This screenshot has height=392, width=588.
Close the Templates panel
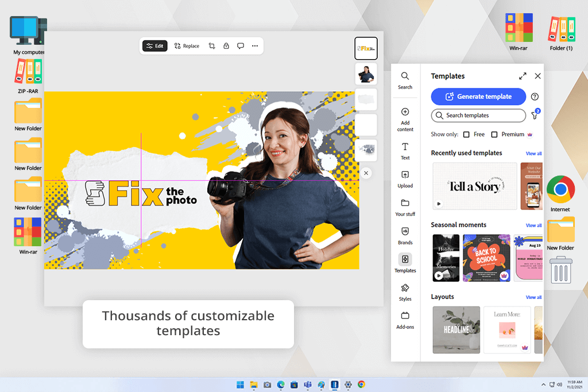[537, 76]
